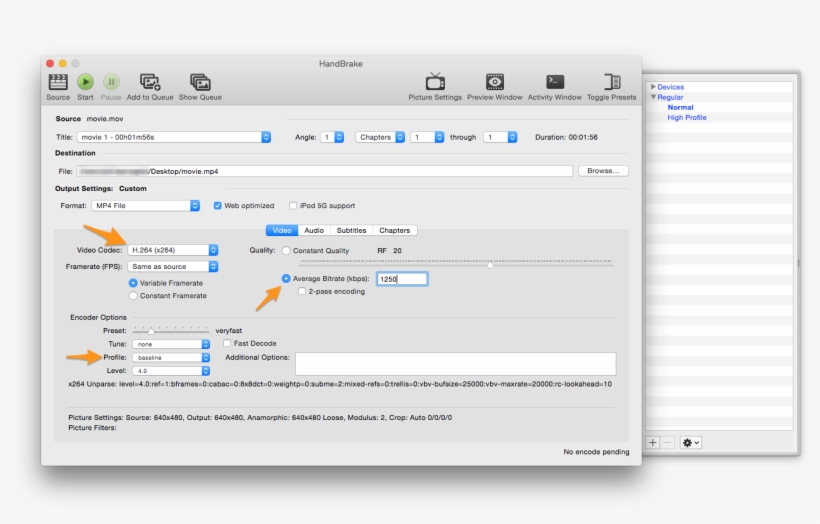Click the No encode pending status text
The width and height of the screenshot is (820, 524).
pos(596,452)
